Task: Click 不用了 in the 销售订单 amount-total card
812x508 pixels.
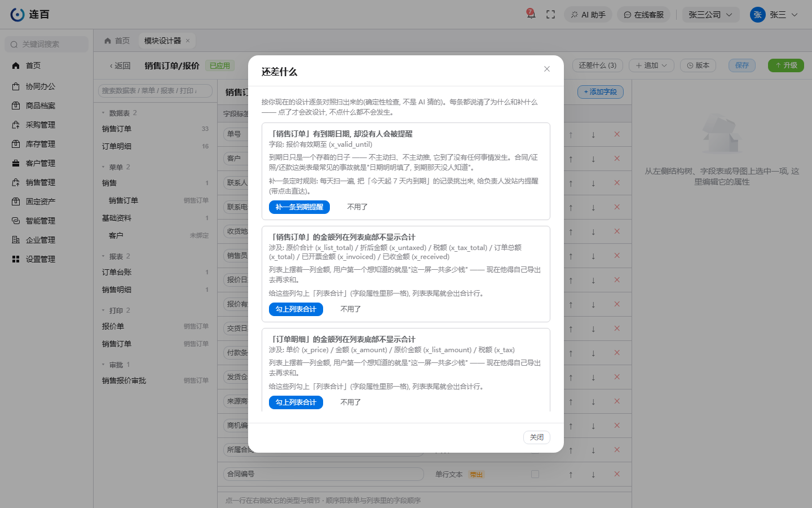Action: [350, 309]
